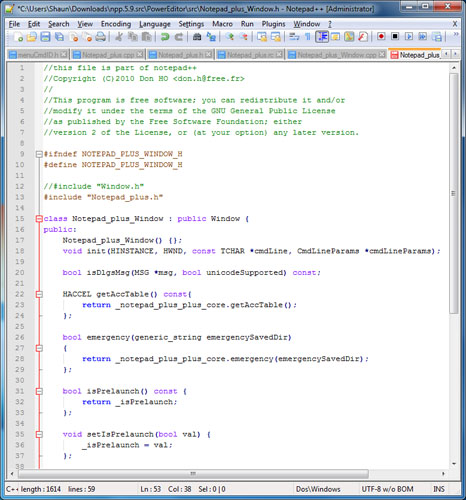Viewport: 466px width, 500px height.
Task: Open the Plugins menu
Action: point(273,24)
